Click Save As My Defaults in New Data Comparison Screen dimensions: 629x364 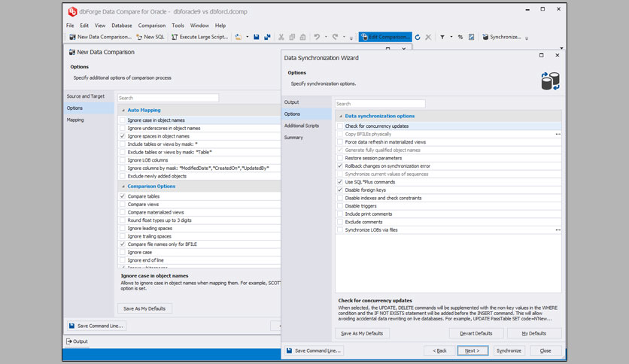tap(144, 308)
